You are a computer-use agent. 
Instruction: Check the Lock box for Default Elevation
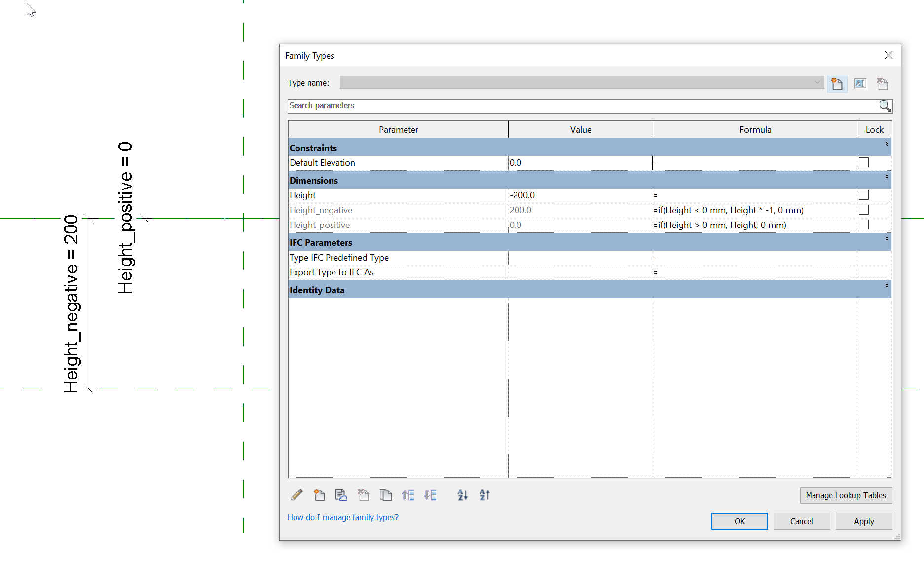coord(863,162)
